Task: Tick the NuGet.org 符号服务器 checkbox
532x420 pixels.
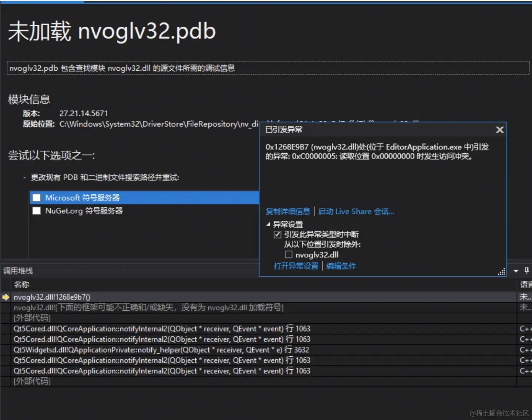Action: 37,211
